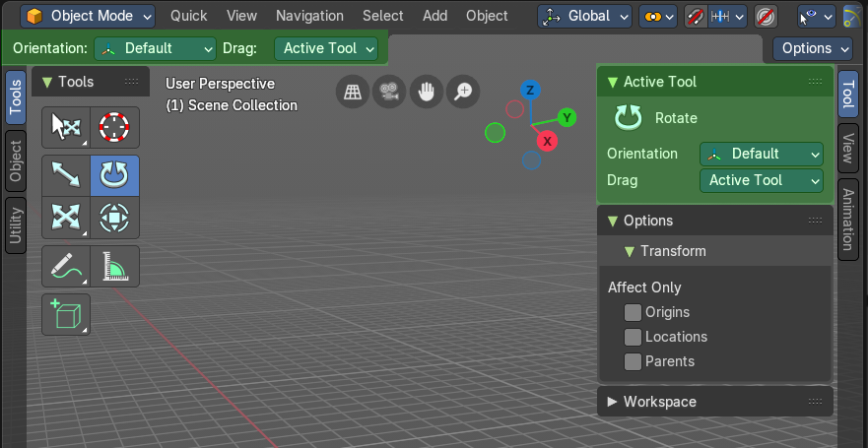
Task: Click the solid green negative-Y gizmo circle
Action: point(495,133)
